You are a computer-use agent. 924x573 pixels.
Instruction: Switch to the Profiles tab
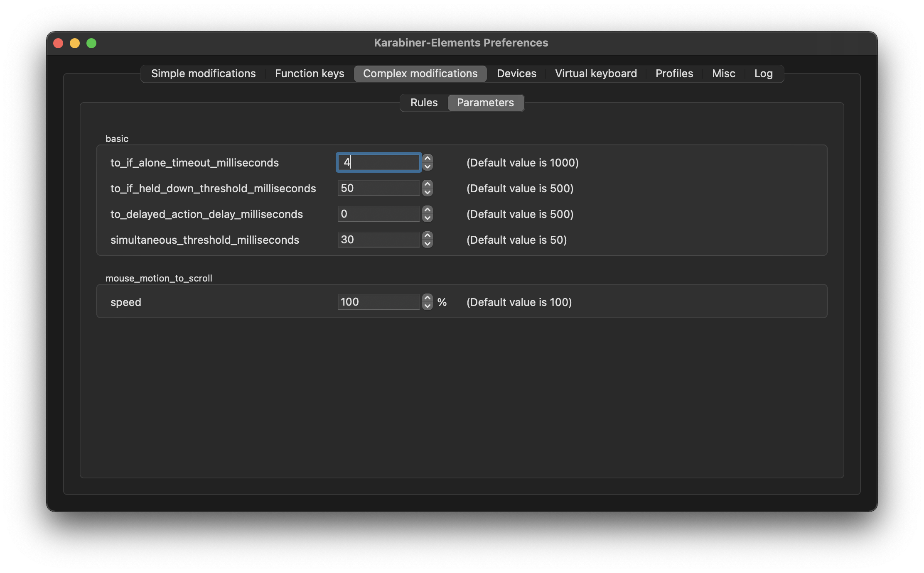674,73
